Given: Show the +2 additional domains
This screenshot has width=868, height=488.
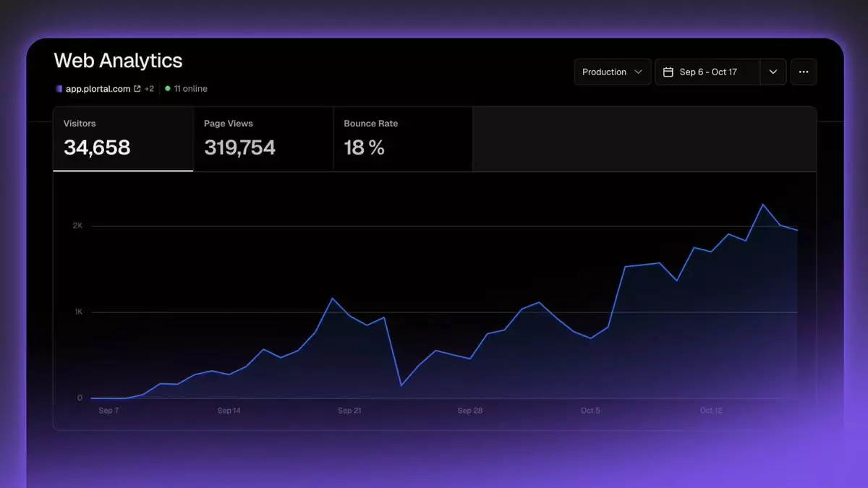Looking at the screenshot, I should [x=149, y=89].
